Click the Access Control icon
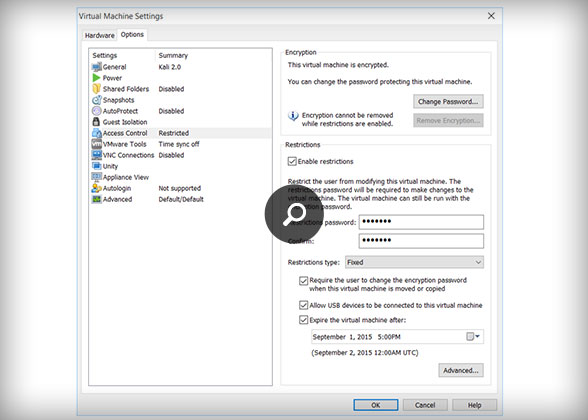This screenshot has height=420, width=588. (x=96, y=133)
